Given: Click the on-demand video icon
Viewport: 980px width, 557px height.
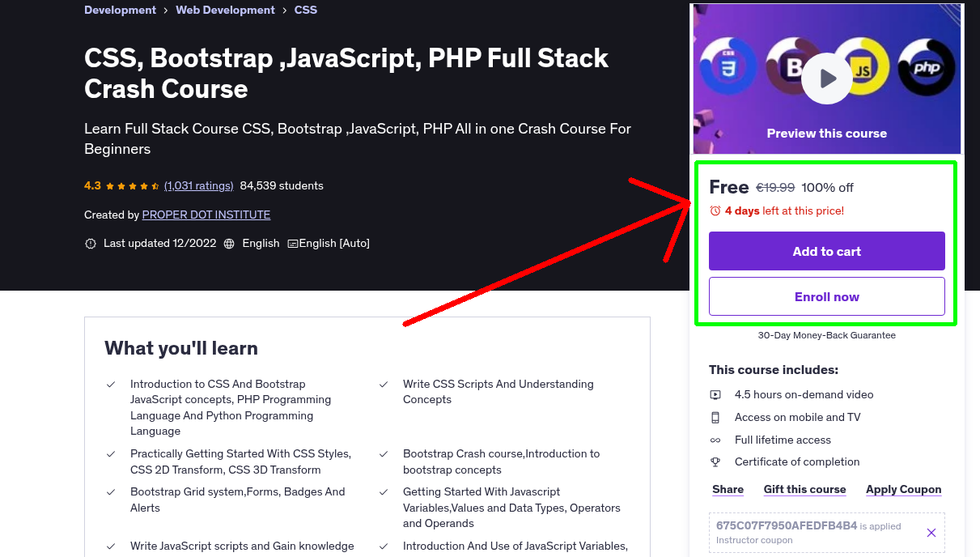Looking at the screenshot, I should (x=715, y=395).
